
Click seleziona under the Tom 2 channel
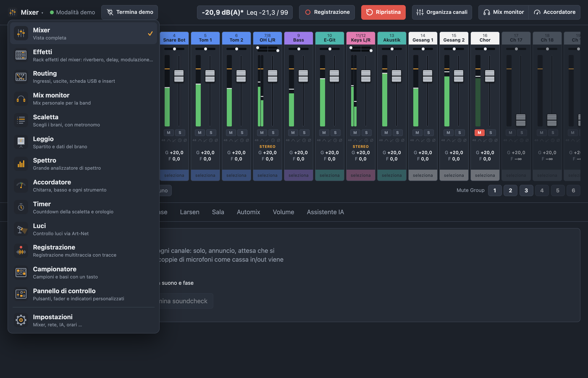click(x=236, y=175)
